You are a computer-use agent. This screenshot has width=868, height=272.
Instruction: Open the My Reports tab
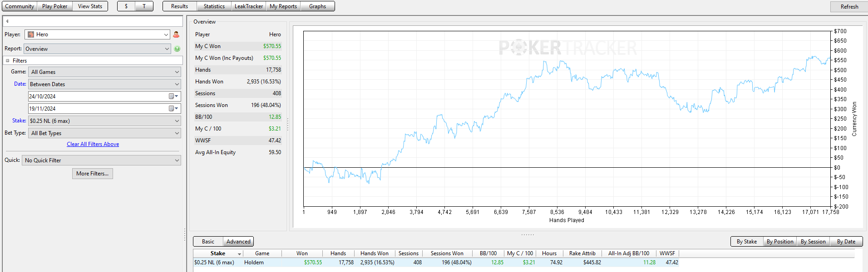pos(283,6)
